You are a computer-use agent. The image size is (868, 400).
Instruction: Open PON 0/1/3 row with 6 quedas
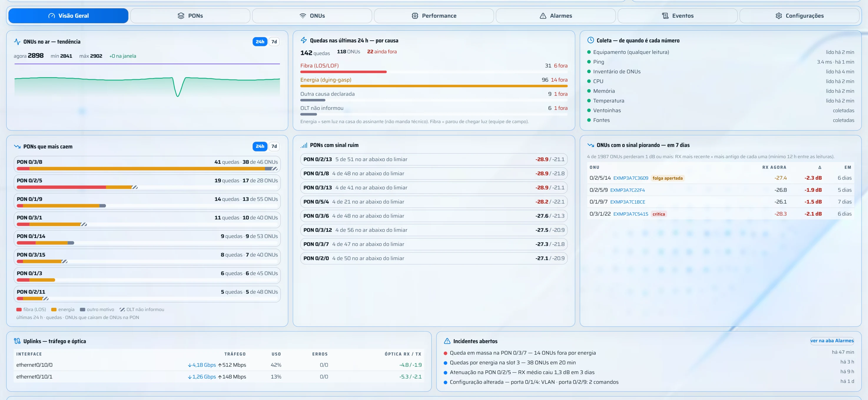(147, 275)
